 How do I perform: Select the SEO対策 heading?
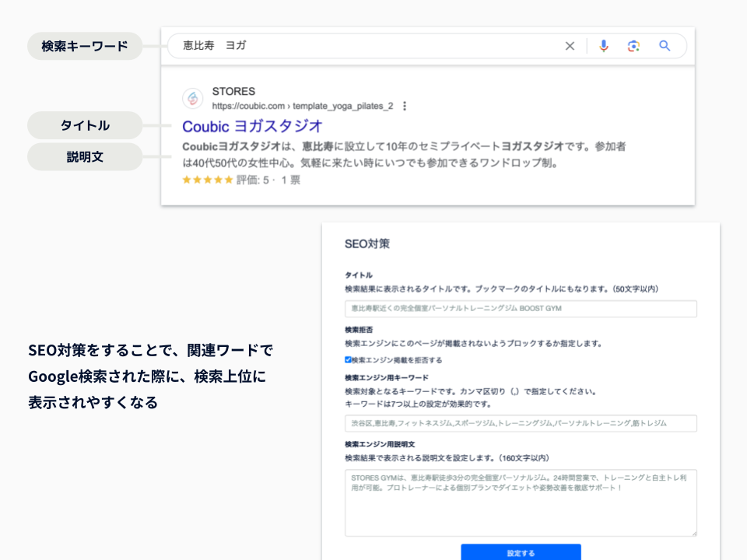click(367, 243)
